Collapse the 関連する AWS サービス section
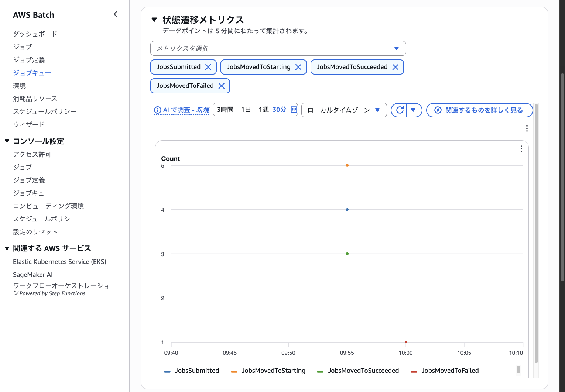This screenshot has width=565, height=392. (7, 248)
